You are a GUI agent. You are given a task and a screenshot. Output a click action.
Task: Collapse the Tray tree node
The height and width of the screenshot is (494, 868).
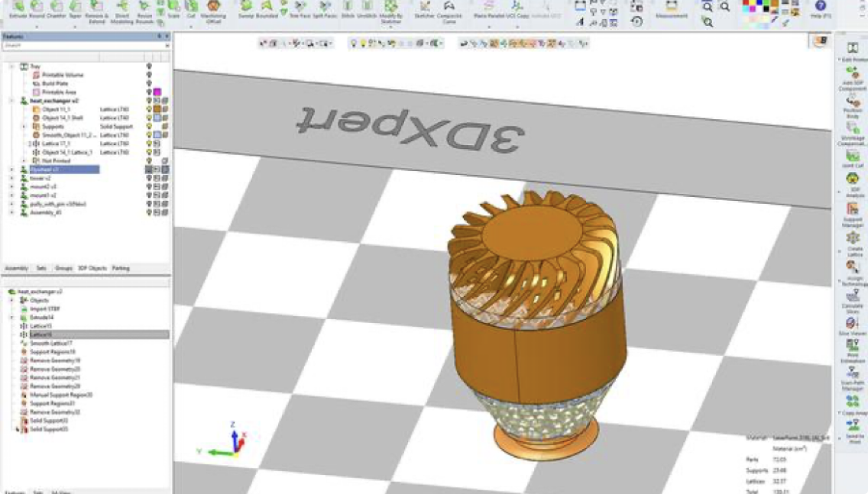coord(11,66)
